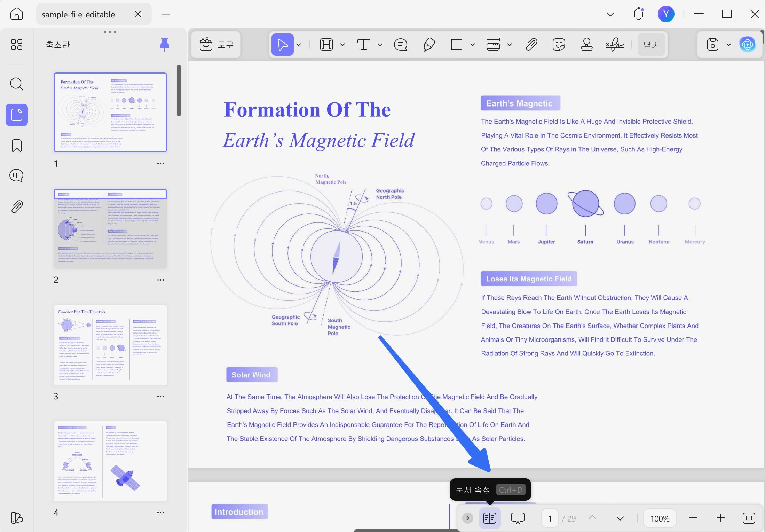Open the attachments panel in left sidebar
This screenshot has height=532, width=765.
click(17, 206)
